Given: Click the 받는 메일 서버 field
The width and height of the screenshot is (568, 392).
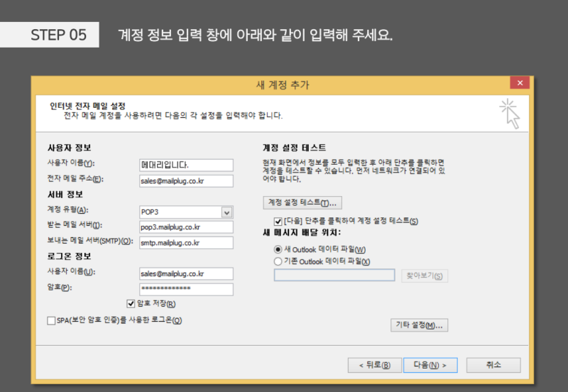Looking at the screenshot, I should tap(186, 227).
